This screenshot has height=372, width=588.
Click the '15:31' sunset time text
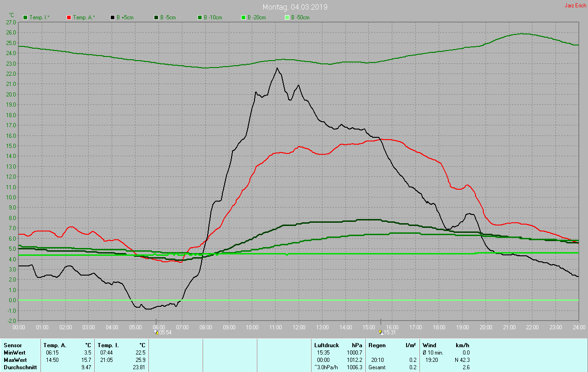click(x=390, y=333)
